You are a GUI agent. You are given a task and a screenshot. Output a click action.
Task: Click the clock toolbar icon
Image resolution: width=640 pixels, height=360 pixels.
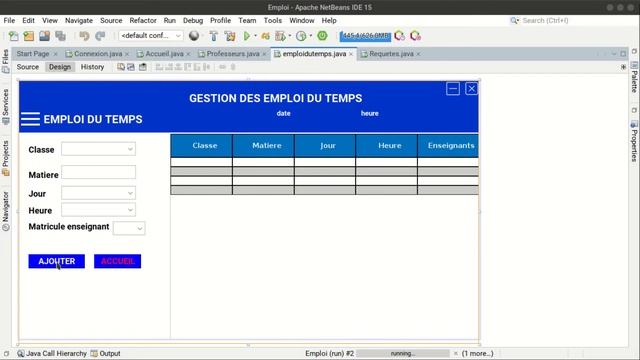[x=301, y=36]
